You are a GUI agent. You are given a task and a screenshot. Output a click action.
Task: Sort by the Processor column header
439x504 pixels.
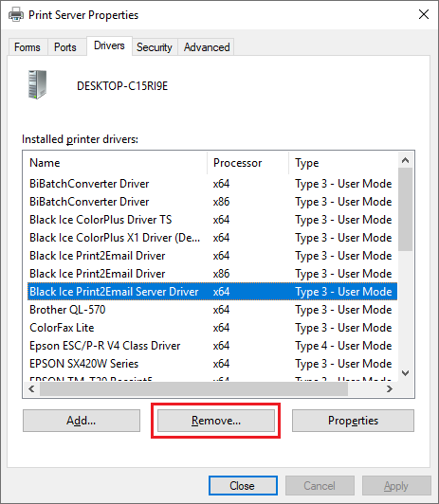[248, 163]
